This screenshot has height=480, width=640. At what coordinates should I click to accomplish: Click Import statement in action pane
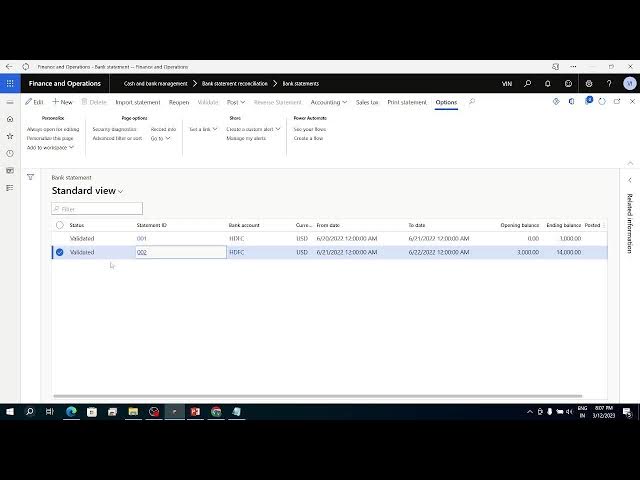coord(138,102)
